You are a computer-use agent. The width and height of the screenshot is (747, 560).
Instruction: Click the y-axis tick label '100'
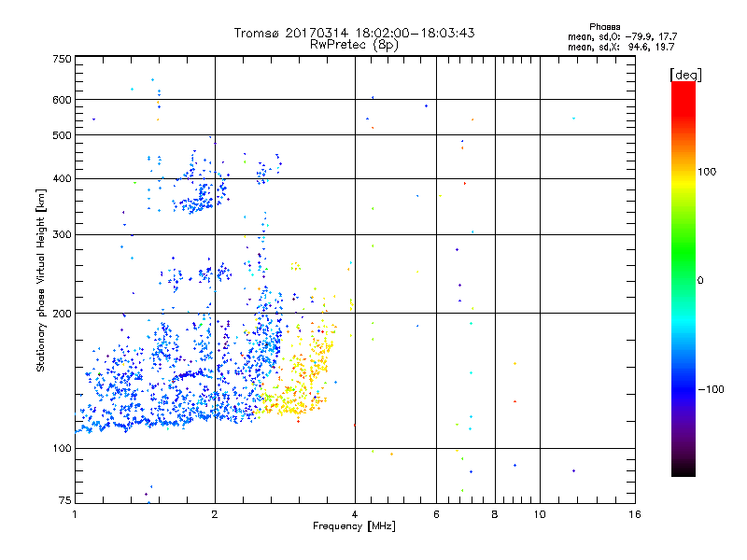(63, 448)
